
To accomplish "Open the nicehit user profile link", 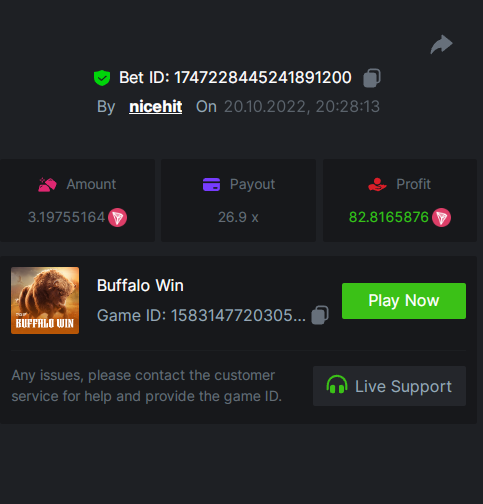I will click(156, 107).
